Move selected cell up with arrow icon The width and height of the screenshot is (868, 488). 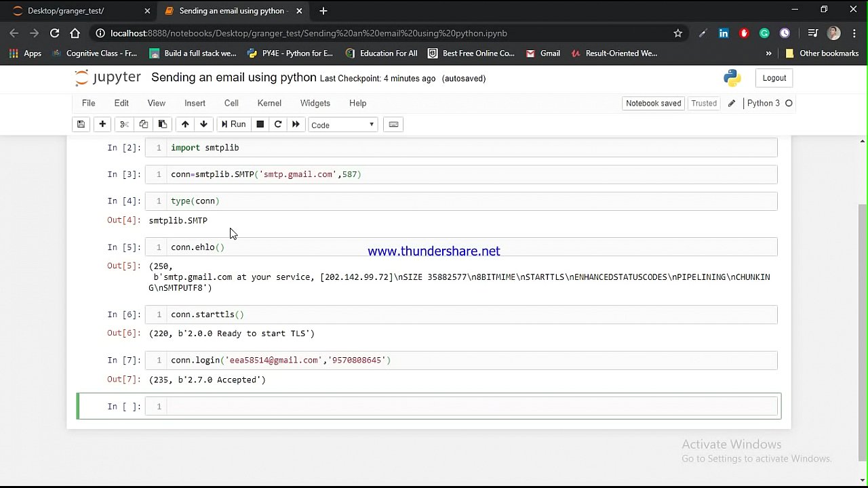pos(184,124)
